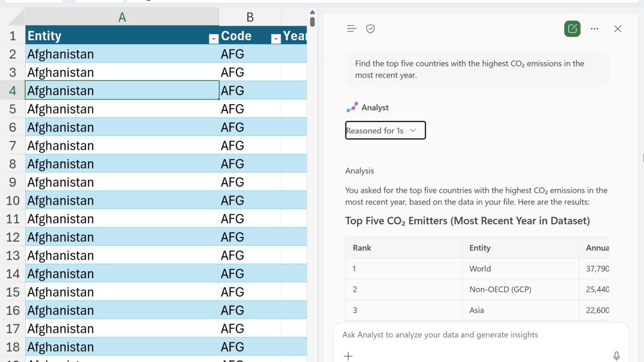Select column A header

122,18
